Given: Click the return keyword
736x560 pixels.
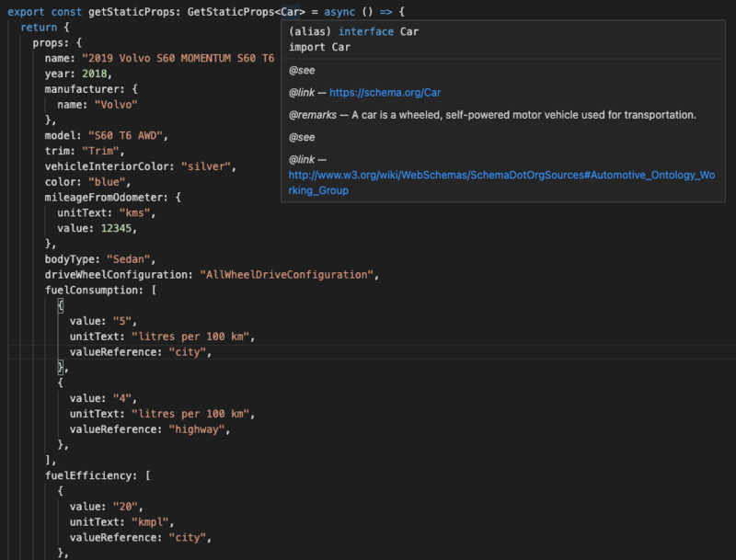Looking at the screenshot, I should click(x=39, y=28).
